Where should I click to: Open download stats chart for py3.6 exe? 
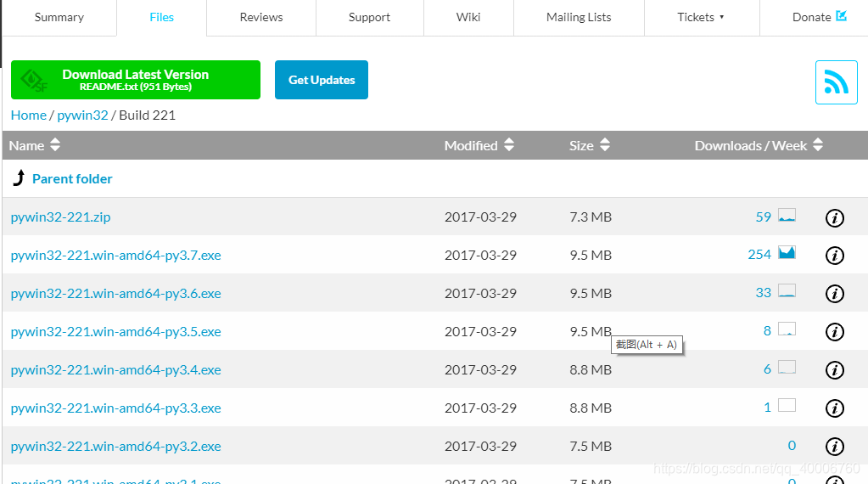pyautogui.click(x=787, y=290)
